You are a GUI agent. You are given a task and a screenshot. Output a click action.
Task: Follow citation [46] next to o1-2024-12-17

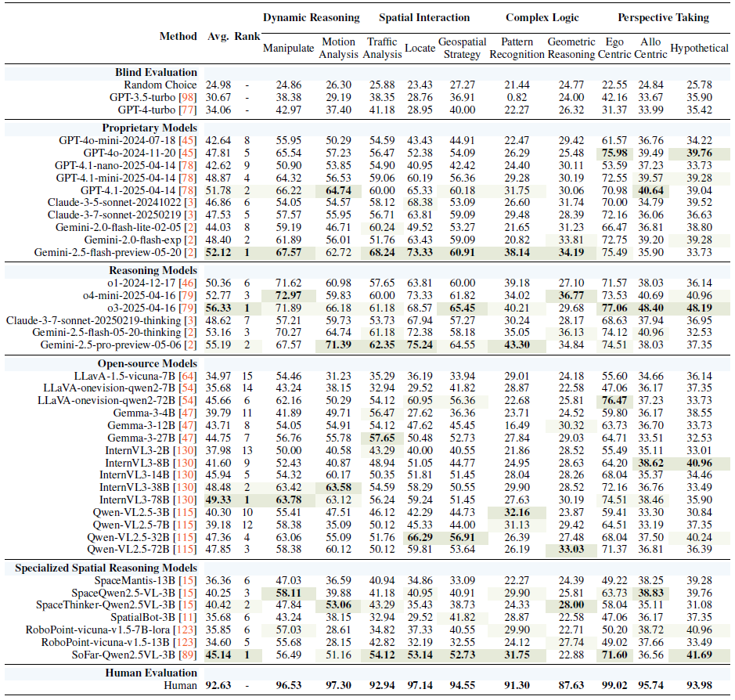pyautogui.click(x=188, y=283)
